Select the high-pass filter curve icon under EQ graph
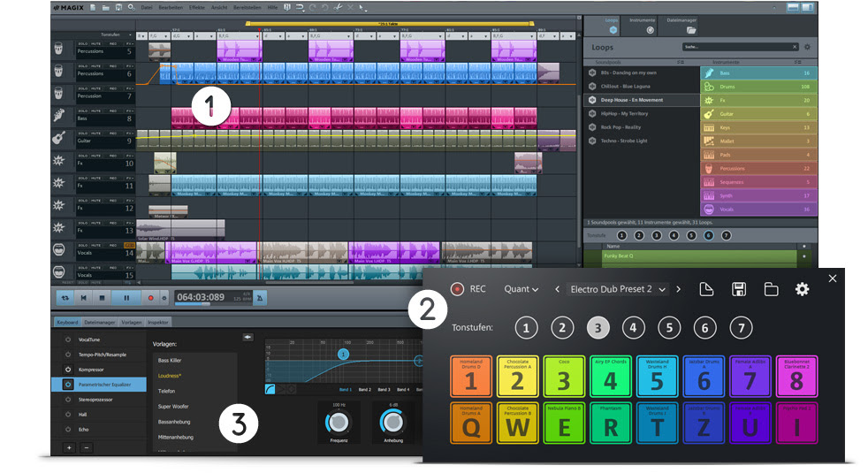 pos(270,389)
